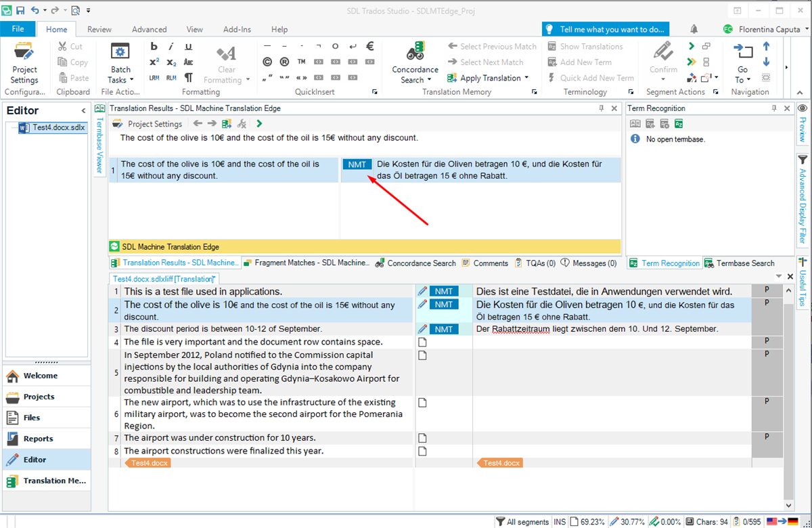The image size is (812, 528).
Task: Click the Save icon in quick access toolbar
Action: [20, 10]
